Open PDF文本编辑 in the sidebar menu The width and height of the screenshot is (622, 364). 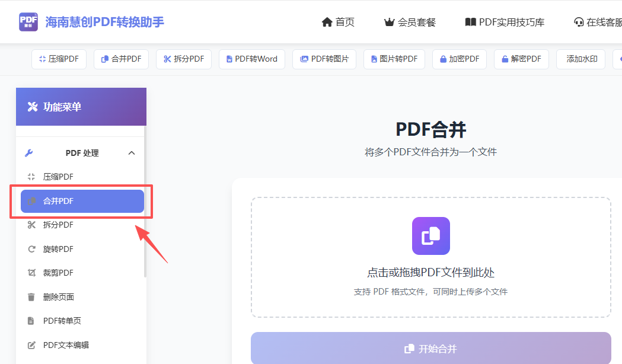pyautogui.click(x=82, y=345)
